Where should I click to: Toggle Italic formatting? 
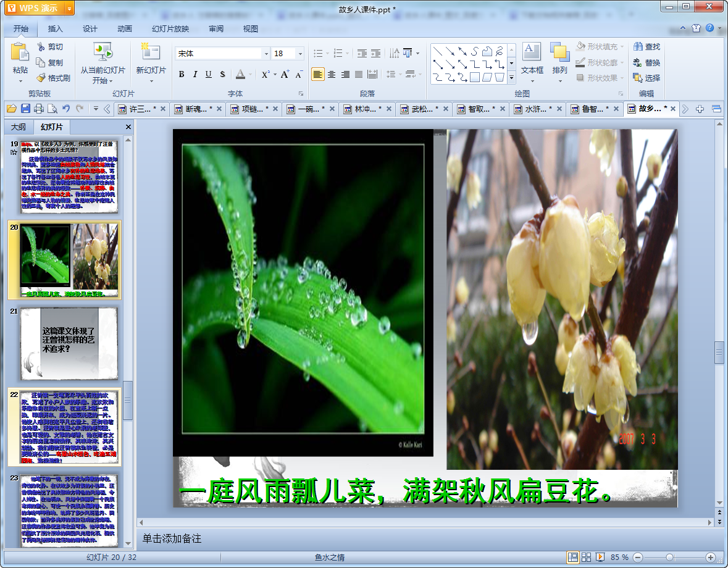point(195,74)
